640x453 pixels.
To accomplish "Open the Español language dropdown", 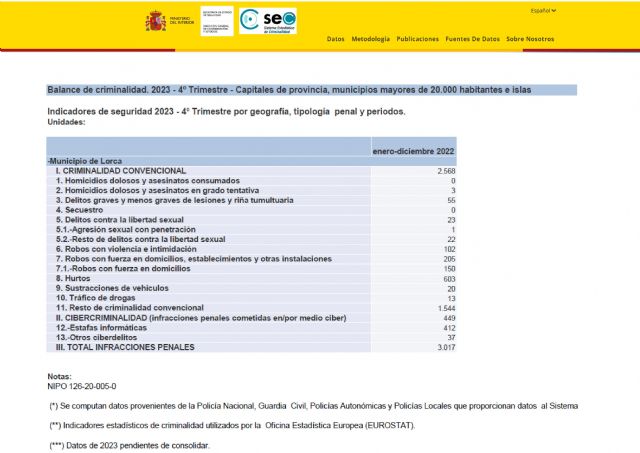I will 544,11.
